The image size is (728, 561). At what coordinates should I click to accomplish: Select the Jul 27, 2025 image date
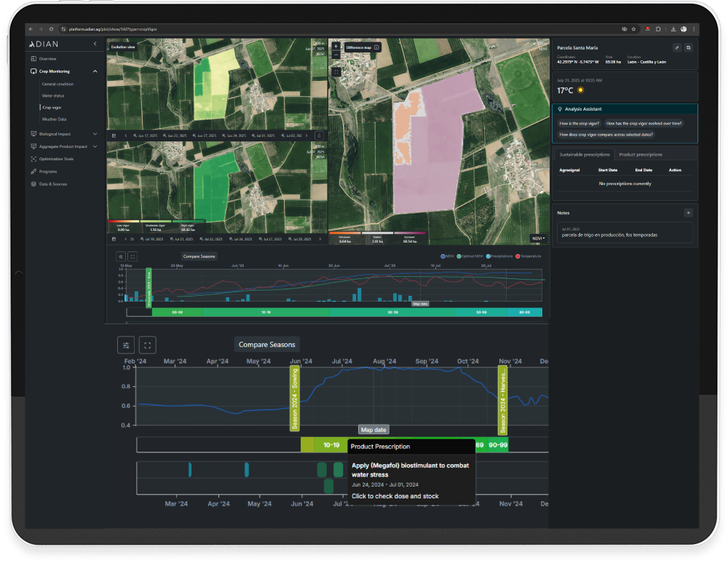(270, 239)
